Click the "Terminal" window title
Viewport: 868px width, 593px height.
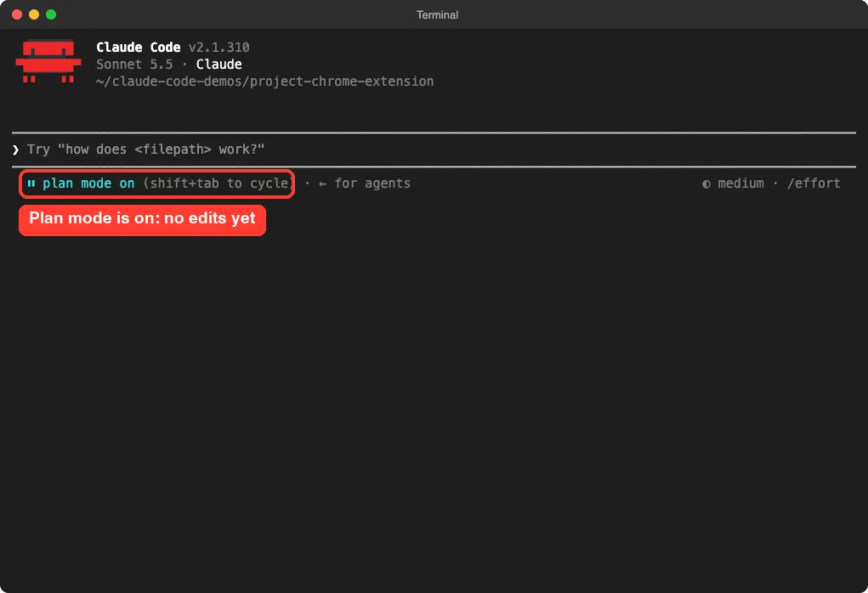point(437,15)
